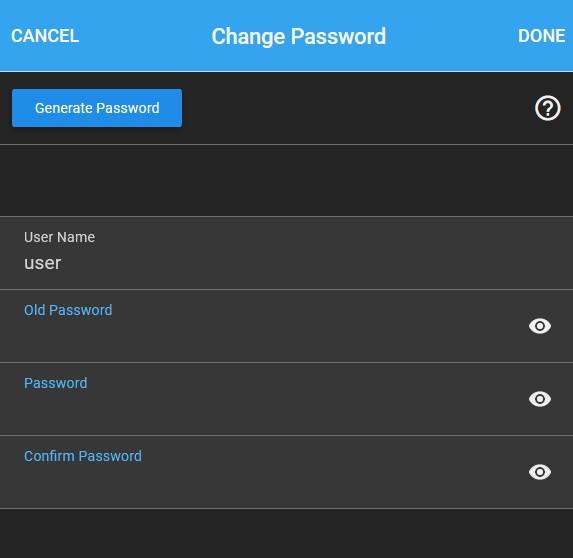
Task: Click the dark empty space beneath Confirm Password
Action: pyautogui.click(x=286, y=534)
